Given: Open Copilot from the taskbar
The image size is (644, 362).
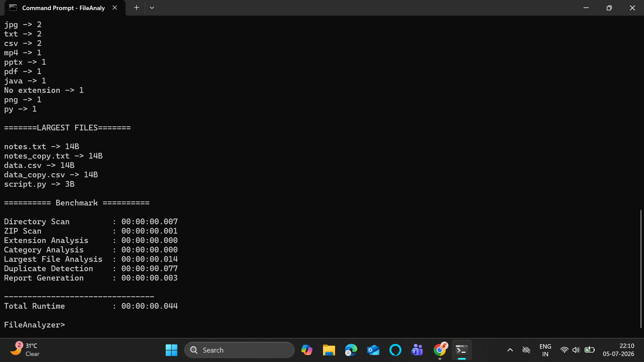Looking at the screenshot, I should 307,350.
